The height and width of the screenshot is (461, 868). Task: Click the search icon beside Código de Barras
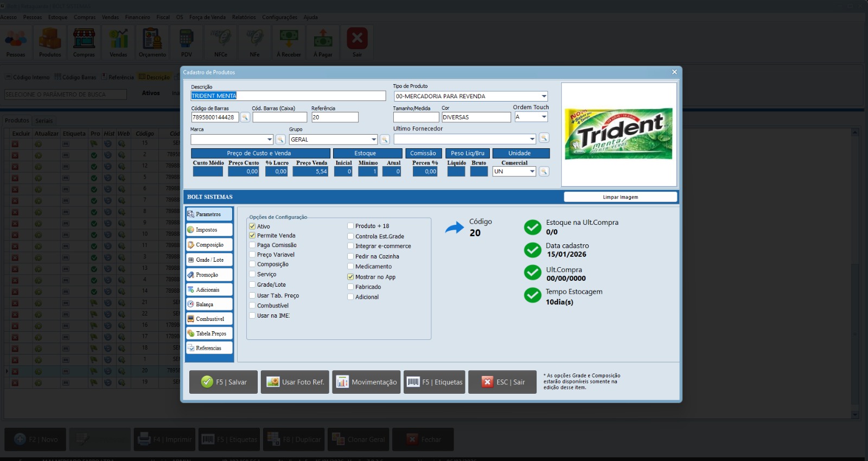click(x=245, y=117)
